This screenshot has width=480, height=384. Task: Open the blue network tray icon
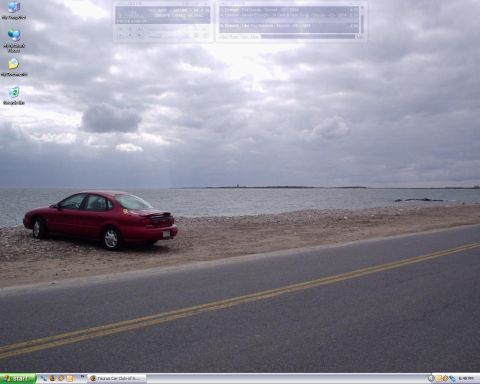(x=452, y=378)
